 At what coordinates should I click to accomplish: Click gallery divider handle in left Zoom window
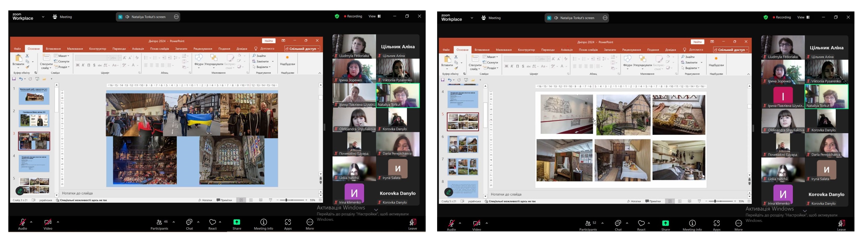(x=324, y=127)
